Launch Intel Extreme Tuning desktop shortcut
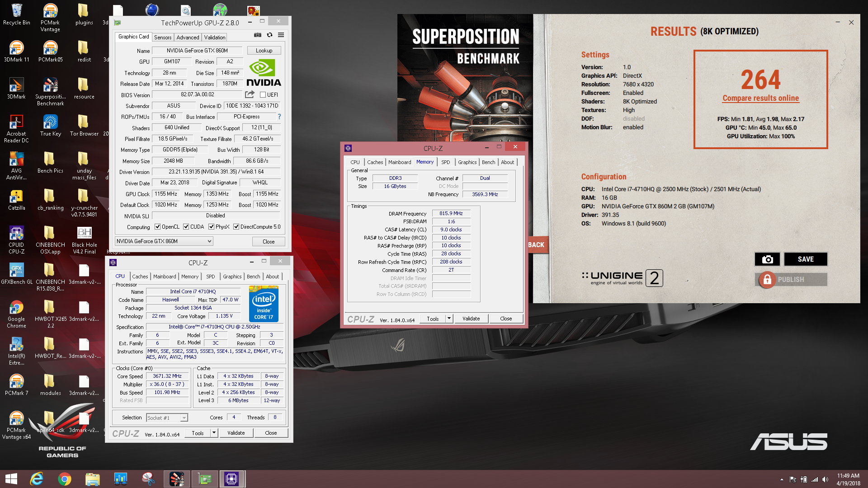Viewport: 868px width, 488px height. (17, 351)
